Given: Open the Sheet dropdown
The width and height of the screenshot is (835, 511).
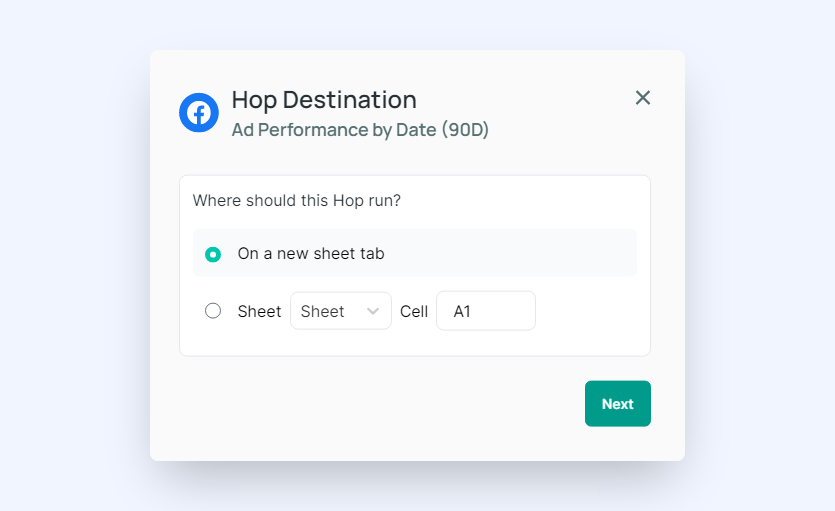Looking at the screenshot, I should tap(341, 311).
